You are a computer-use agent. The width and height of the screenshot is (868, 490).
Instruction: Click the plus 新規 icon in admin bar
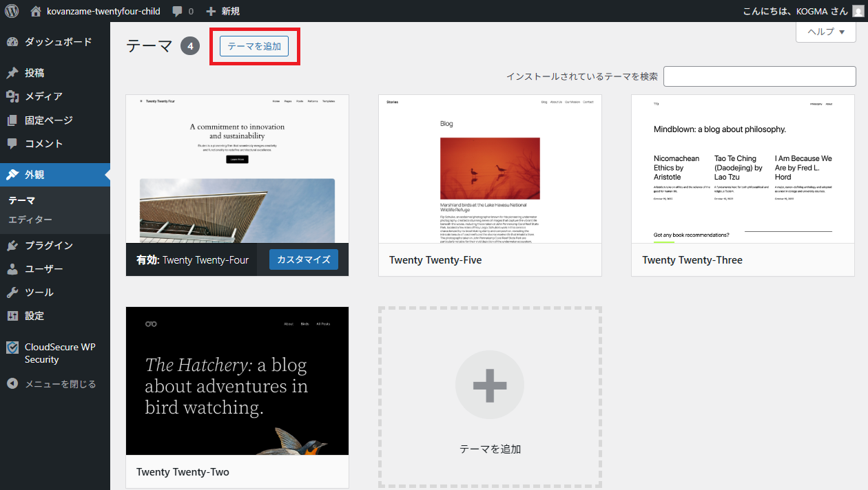(211, 11)
